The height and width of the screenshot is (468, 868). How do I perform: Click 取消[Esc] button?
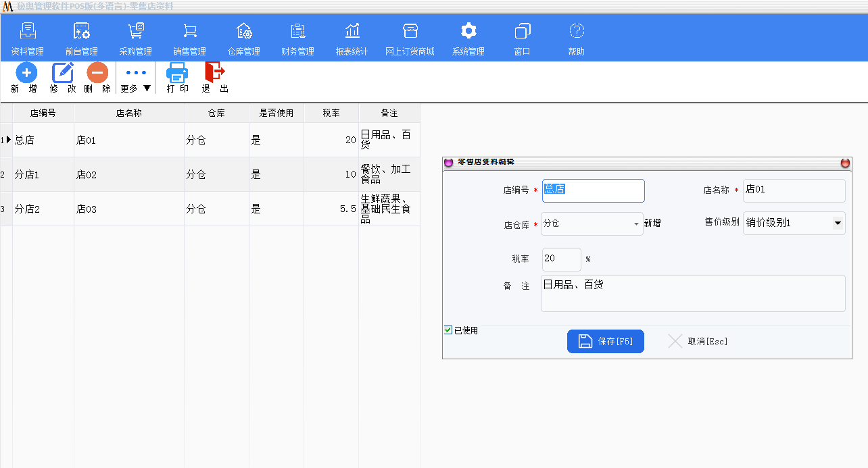pyautogui.click(x=698, y=342)
